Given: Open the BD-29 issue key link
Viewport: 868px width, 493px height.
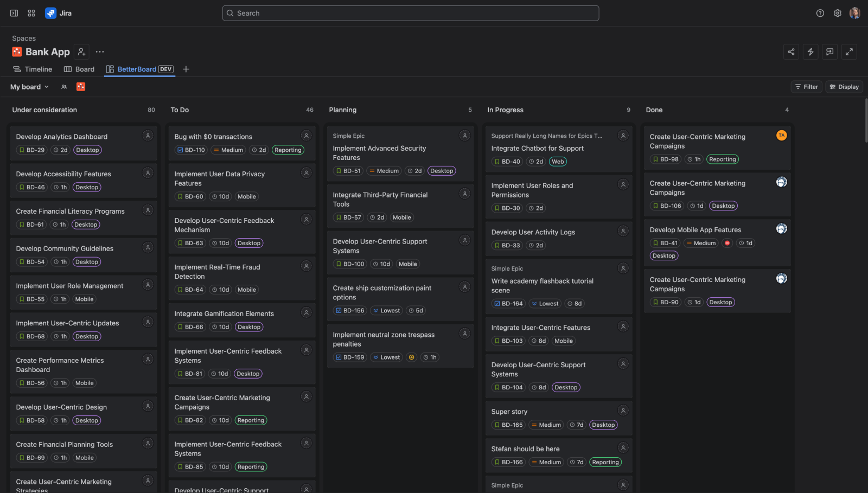Looking at the screenshot, I should point(31,150).
